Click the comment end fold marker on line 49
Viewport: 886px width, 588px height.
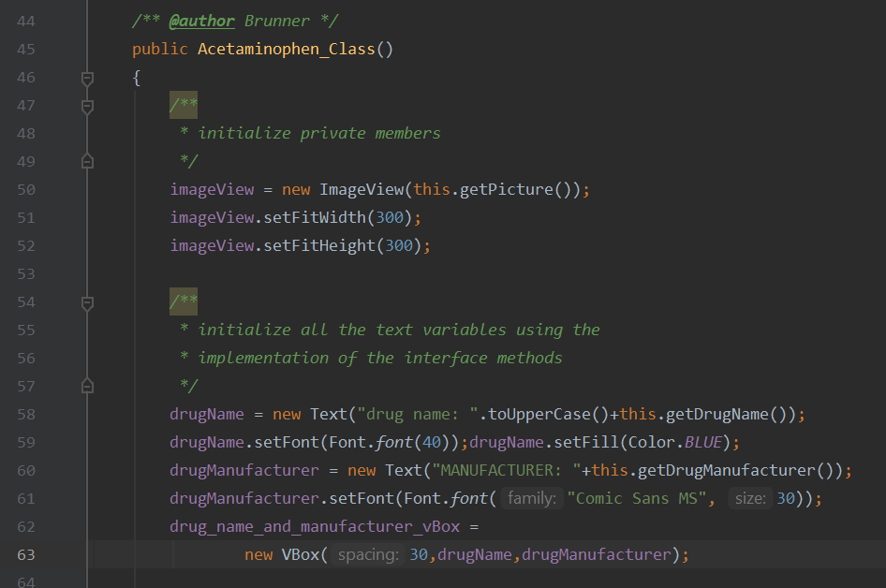(87, 161)
